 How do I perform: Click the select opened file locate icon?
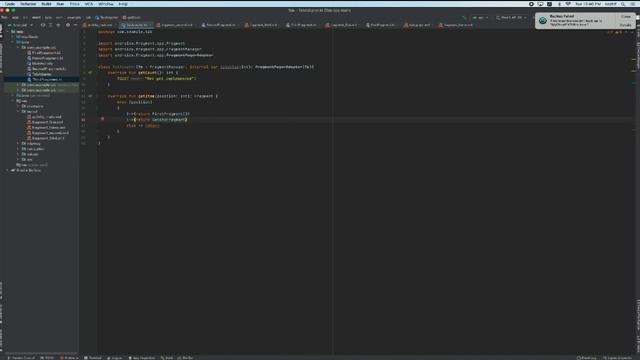[43, 25]
